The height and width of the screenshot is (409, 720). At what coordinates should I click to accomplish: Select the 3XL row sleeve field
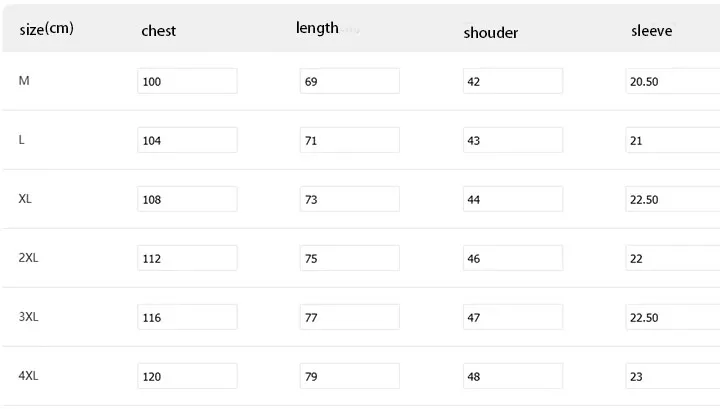pos(672,317)
